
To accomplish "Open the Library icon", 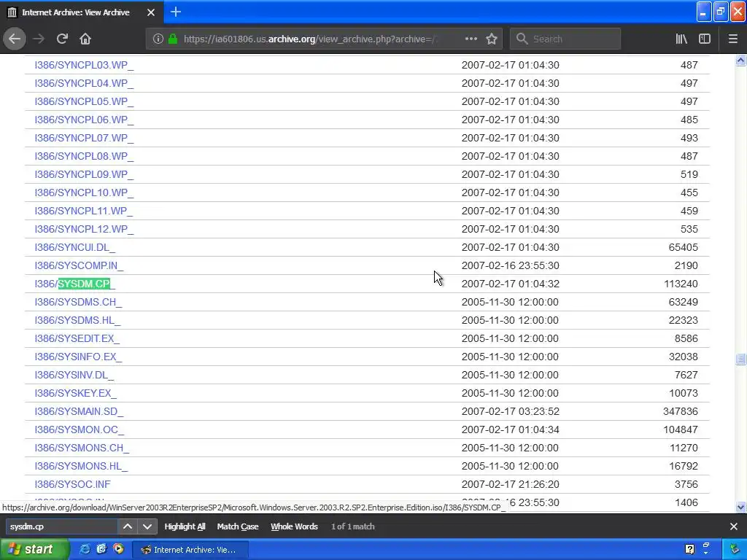I will (681, 39).
